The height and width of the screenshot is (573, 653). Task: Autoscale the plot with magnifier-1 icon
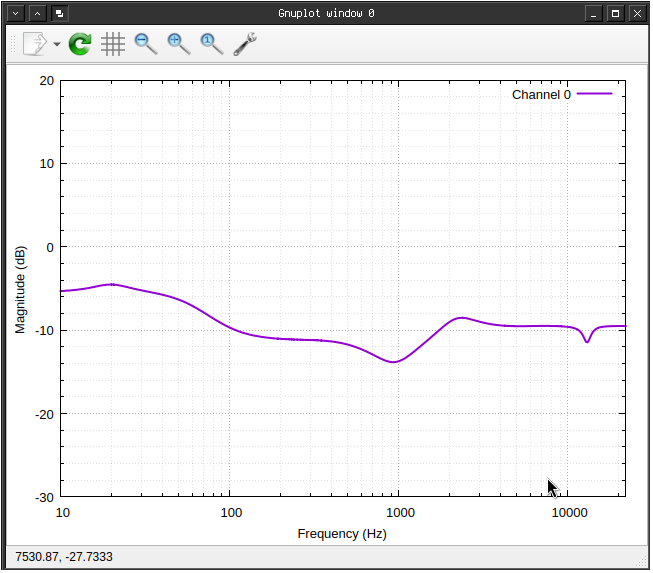point(212,44)
